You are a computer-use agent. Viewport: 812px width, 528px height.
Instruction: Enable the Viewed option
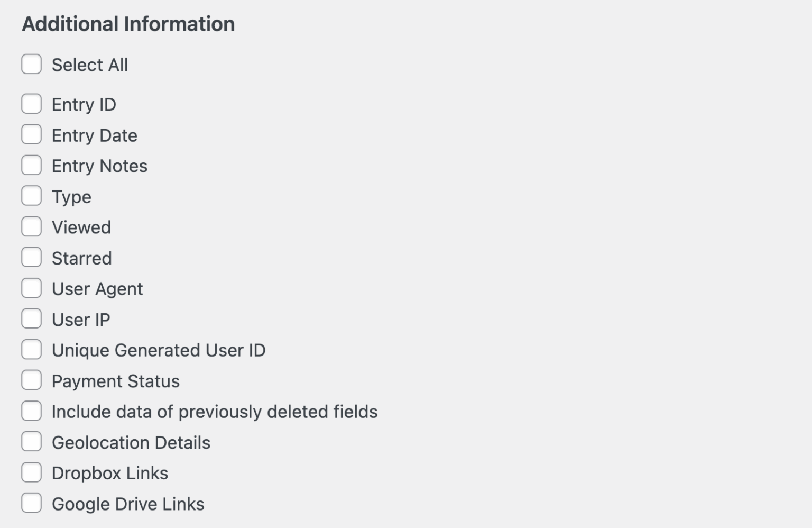pyautogui.click(x=31, y=226)
